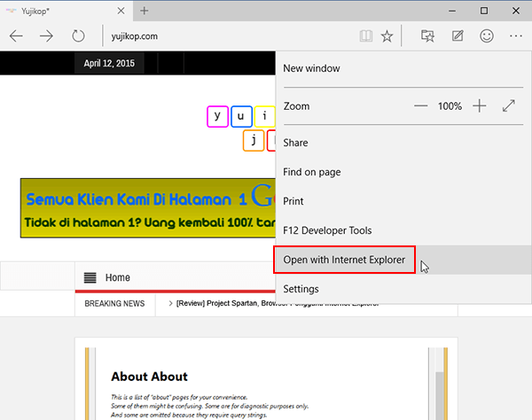Open a new tab with plus
Viewport: 532px width, 420px height.
coord(145,11)
